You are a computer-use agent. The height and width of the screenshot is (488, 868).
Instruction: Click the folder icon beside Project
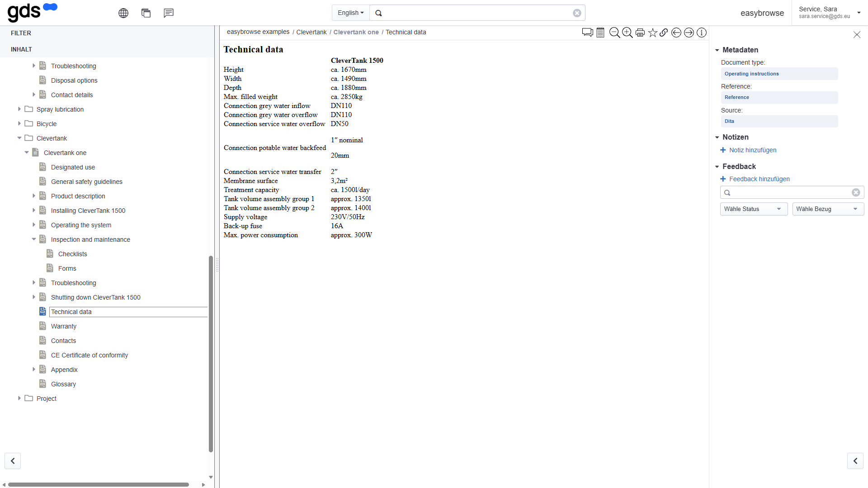[x=29, y=398]
